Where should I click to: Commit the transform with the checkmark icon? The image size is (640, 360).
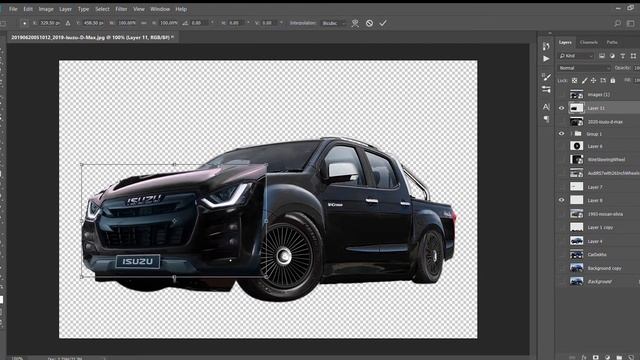pyautogui.click(x=383, y=23)
